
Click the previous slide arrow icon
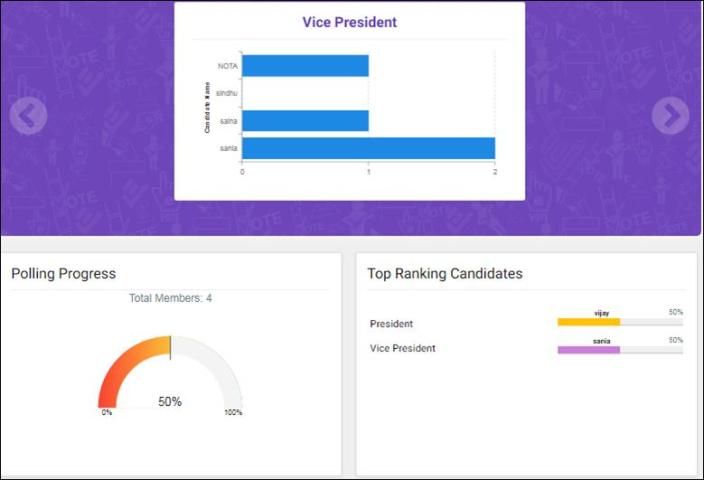28,116
